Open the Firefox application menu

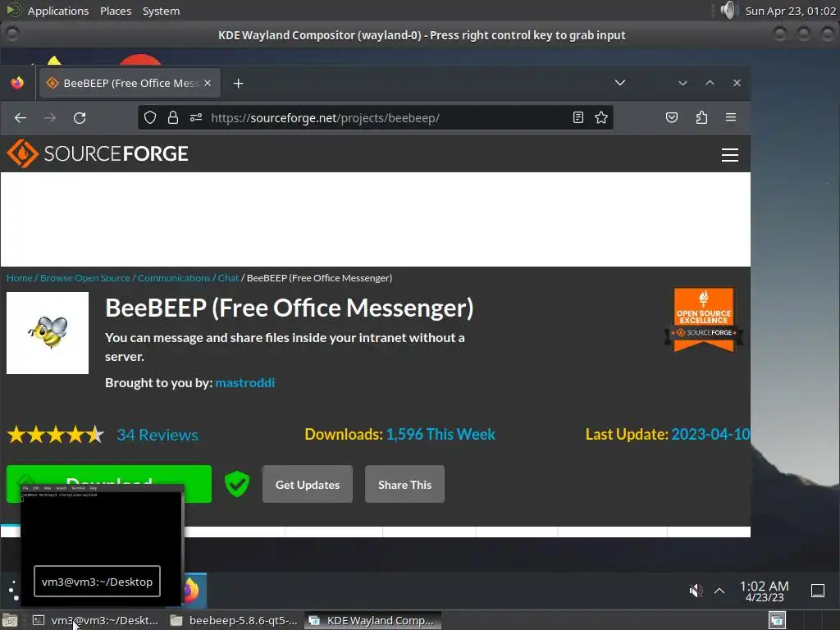(x=730, y=117)
